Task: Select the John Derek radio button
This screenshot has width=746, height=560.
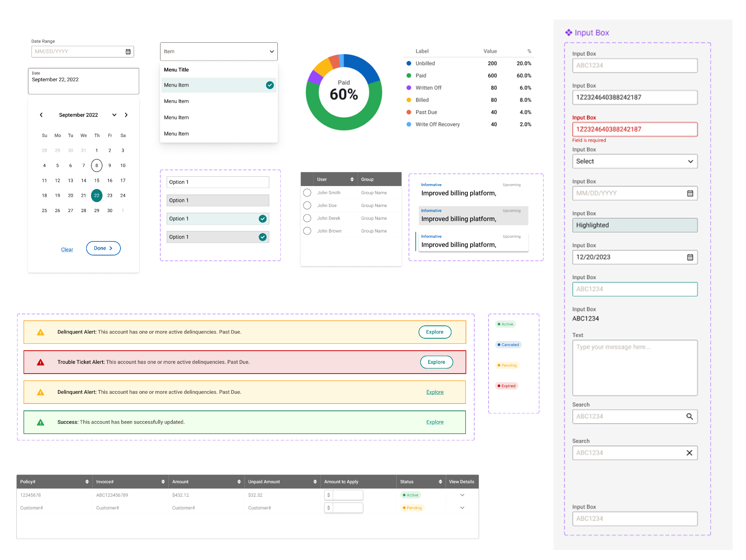Action: (x=307, y=218)
